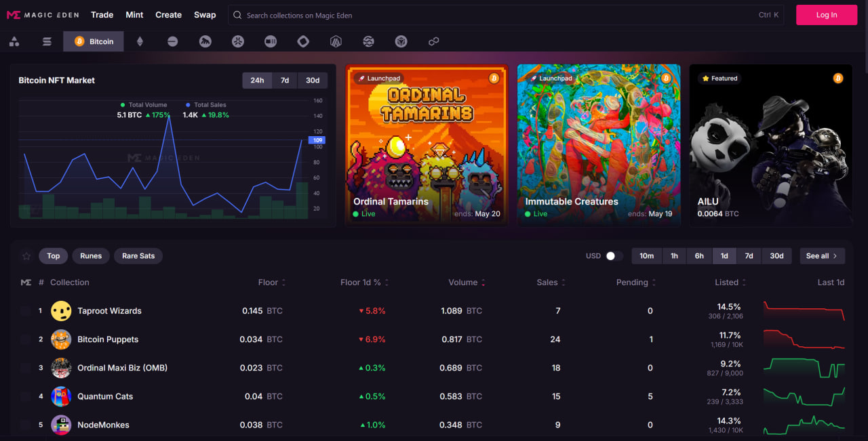Set the table timeframe to 6h
The width and height of the screenshot is (868, 441).
[699, 256]
